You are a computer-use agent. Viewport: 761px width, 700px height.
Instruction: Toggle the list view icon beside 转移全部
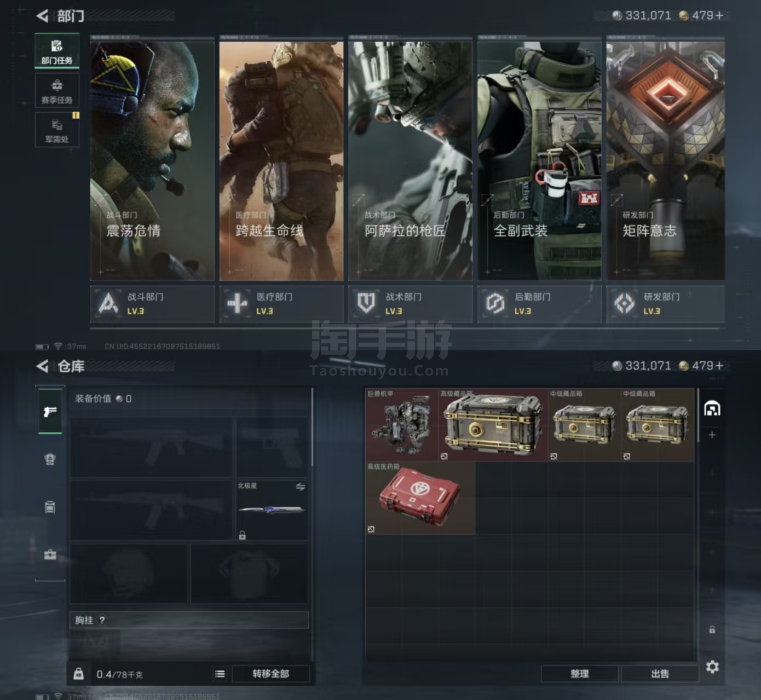220,674
